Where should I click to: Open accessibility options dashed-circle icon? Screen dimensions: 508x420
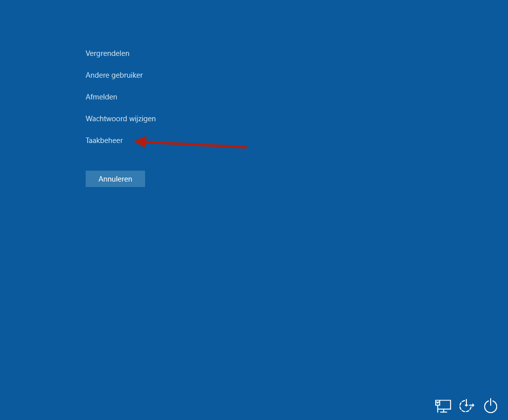tap(466, 406)
